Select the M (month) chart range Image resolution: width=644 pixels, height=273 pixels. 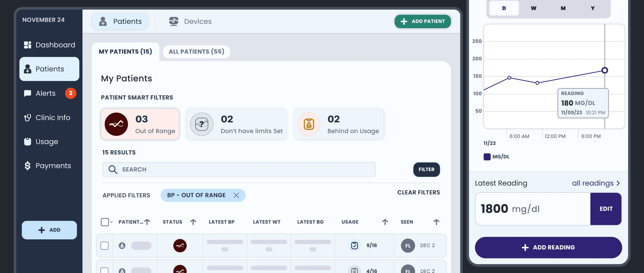click(563, 8)
